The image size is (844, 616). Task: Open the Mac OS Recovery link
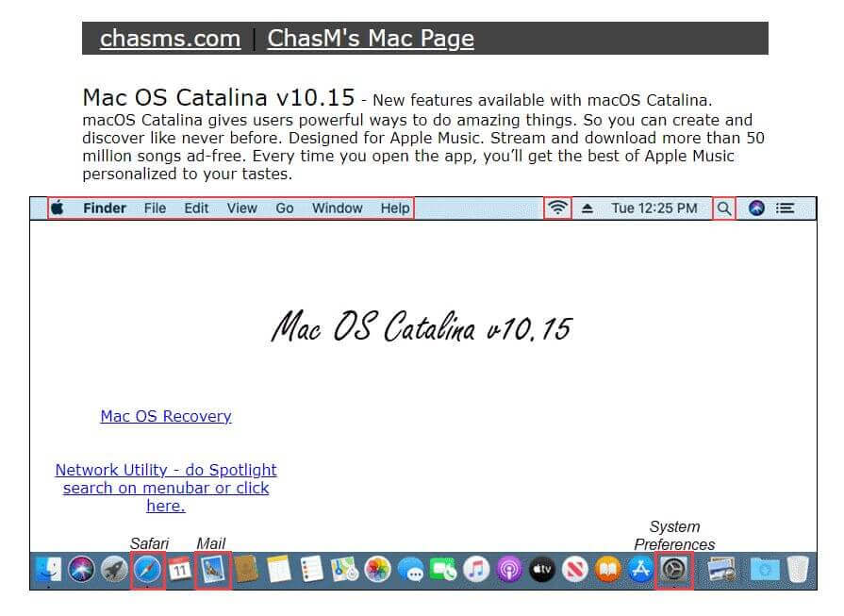click(166, 416)
